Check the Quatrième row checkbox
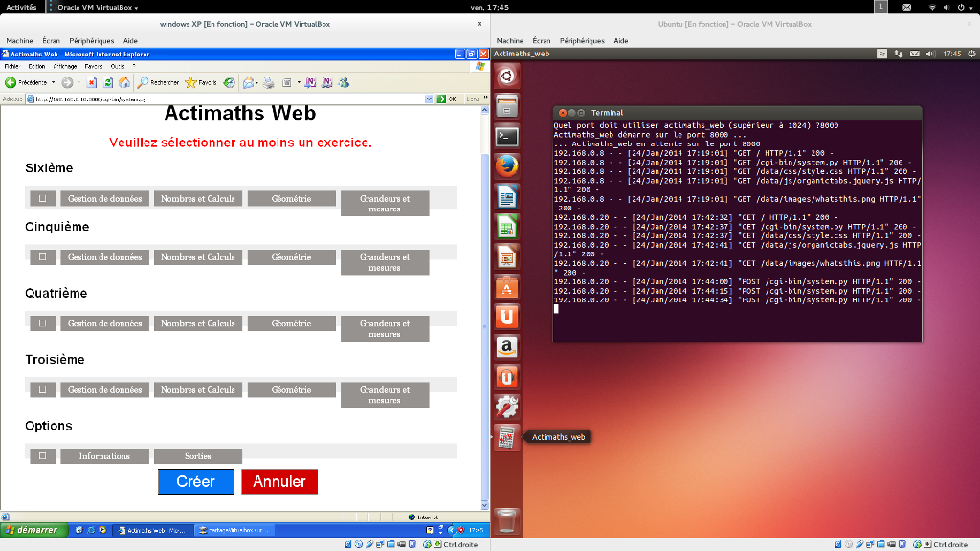The height and width of the screenshot is (551, 980). 42,323
